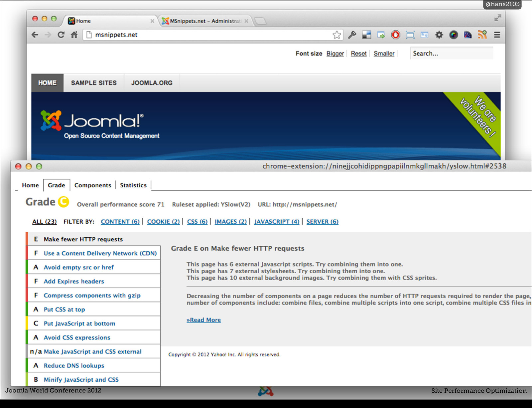The height and width of the screenshot is (410, 532).
Task: Click the Yahoo! copyright notice text
Action: pos(224,355)
